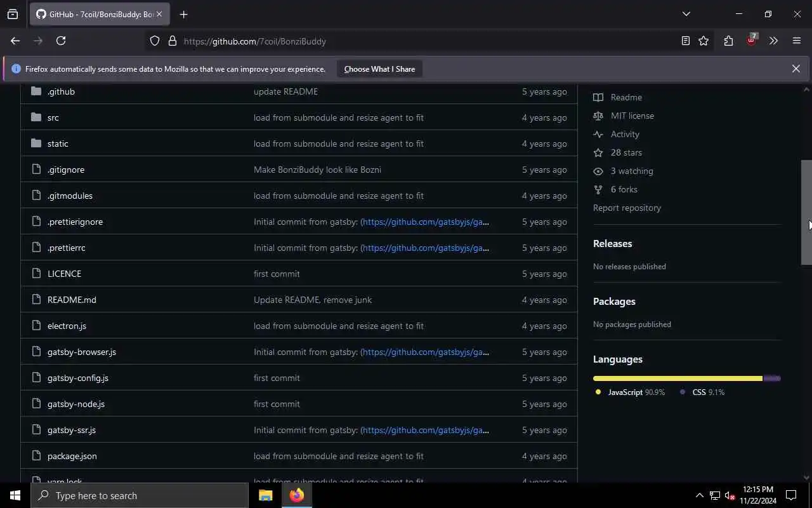Click the static folder icon

coord(36,144)
